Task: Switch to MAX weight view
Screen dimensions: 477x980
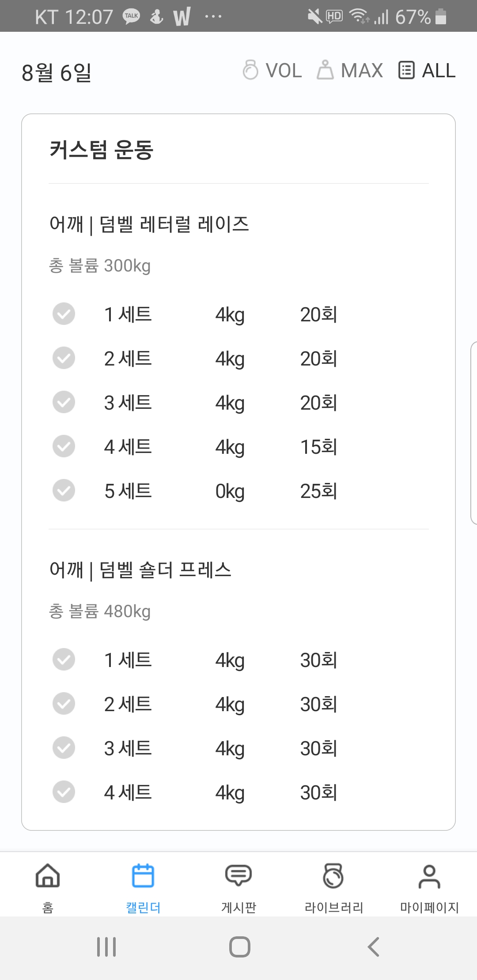Action: coord(350,70)
